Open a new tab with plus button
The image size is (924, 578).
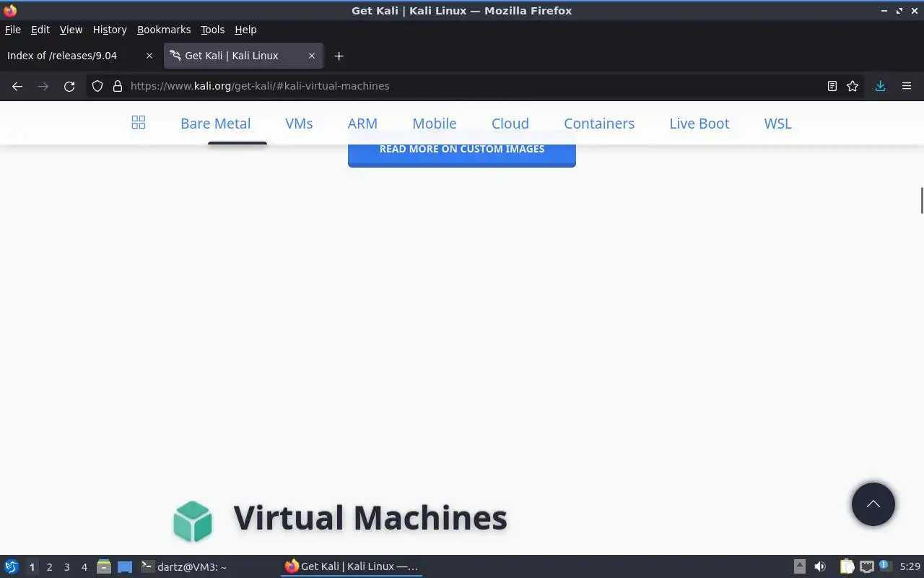pos(339,56)
